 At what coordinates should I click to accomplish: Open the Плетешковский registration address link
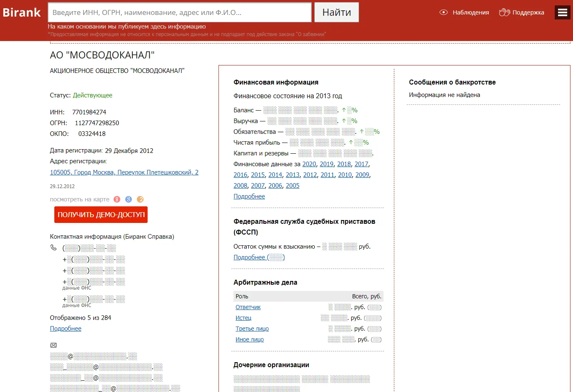pos(124,172)
